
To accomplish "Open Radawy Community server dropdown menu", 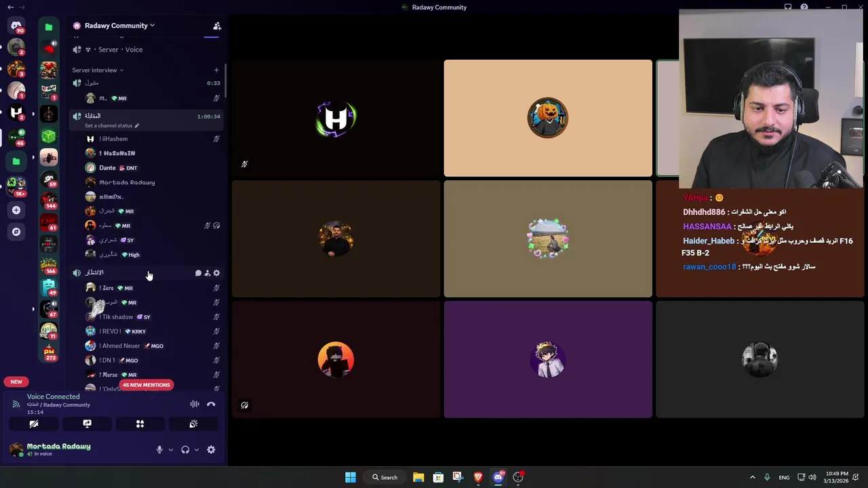I will 119,26.
